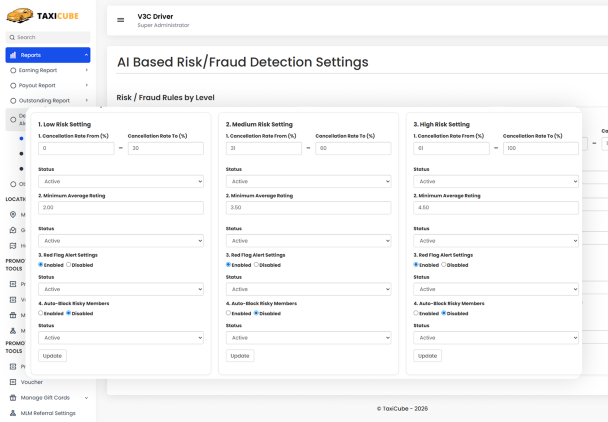Click the hamburger menu icon in header

[x=121, y=19]
